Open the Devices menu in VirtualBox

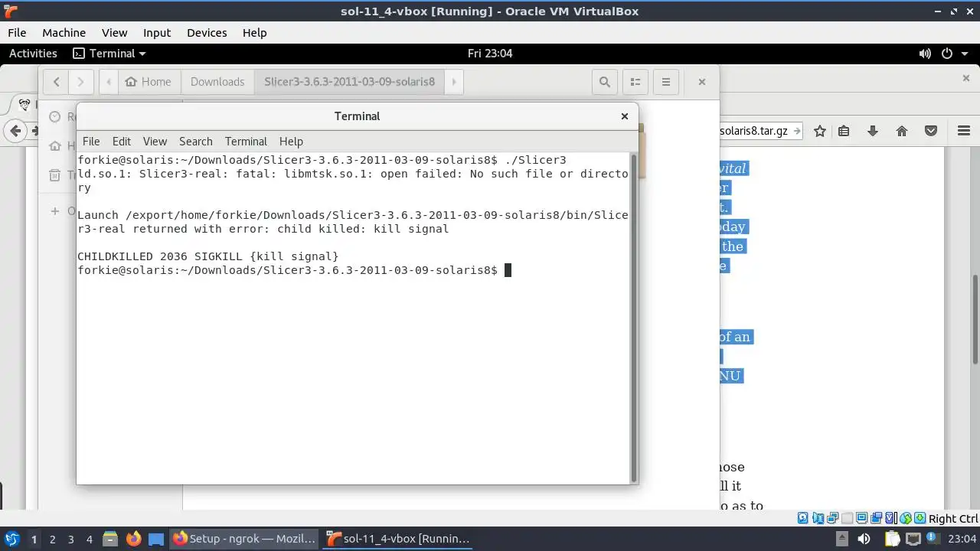(207, 33)
